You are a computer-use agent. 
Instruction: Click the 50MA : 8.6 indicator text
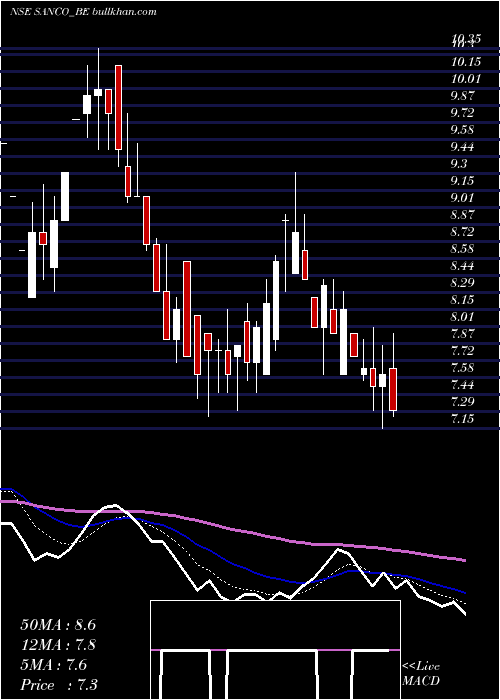tap(58, 625)
